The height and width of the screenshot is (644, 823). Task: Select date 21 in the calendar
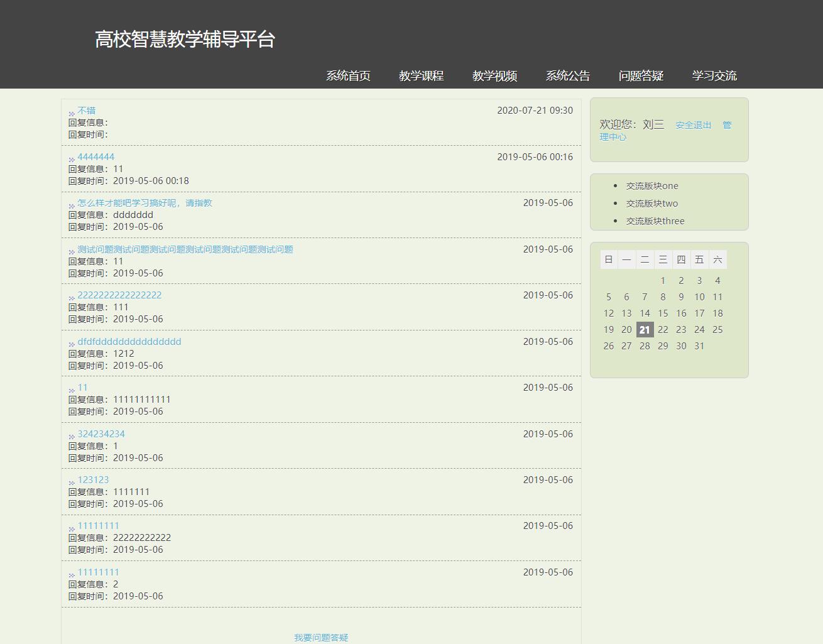[x=645, y=329]
